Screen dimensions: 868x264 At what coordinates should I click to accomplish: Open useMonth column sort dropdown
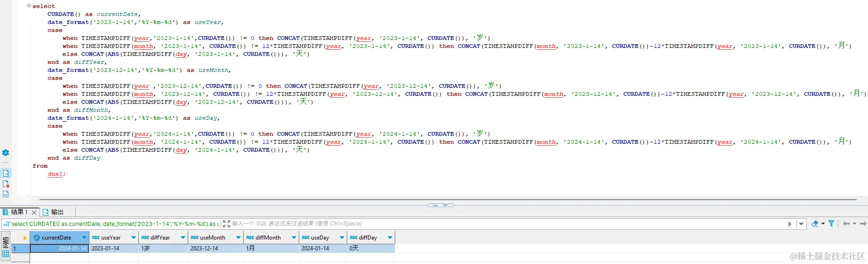(239, 238)
